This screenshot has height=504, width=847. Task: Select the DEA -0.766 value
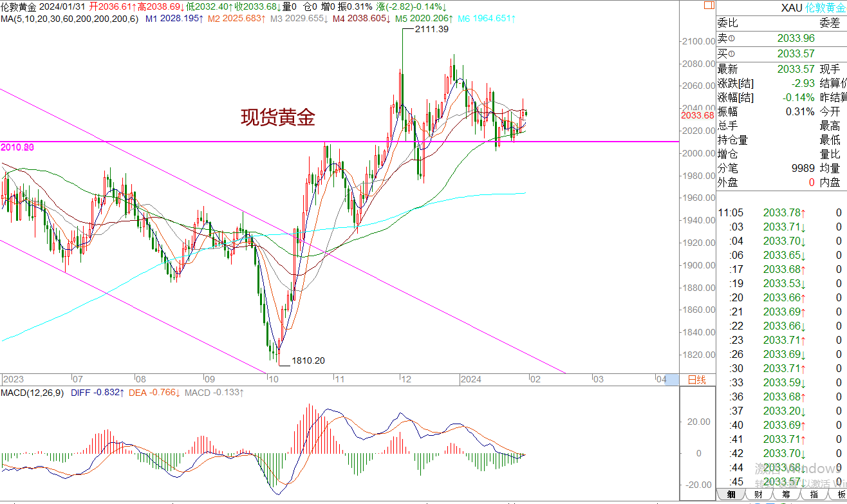(x=154, y=392)
